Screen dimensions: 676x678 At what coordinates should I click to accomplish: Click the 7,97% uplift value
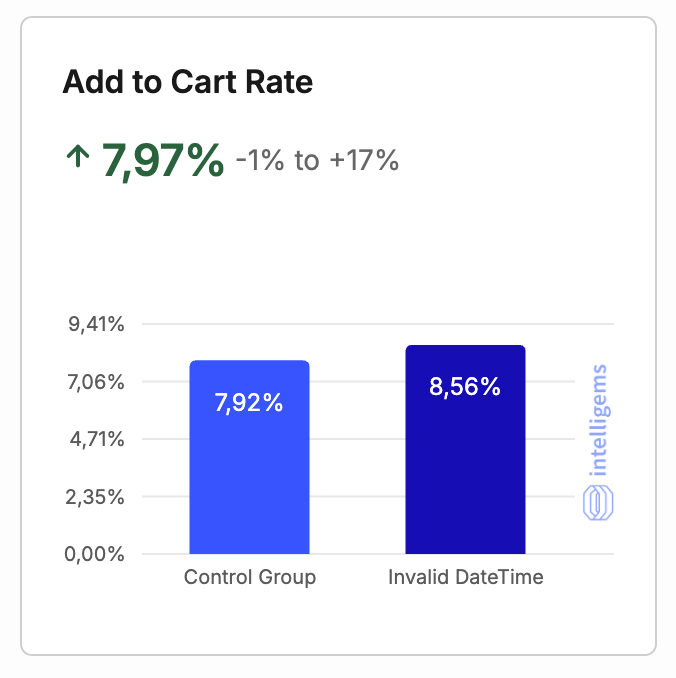163,159
